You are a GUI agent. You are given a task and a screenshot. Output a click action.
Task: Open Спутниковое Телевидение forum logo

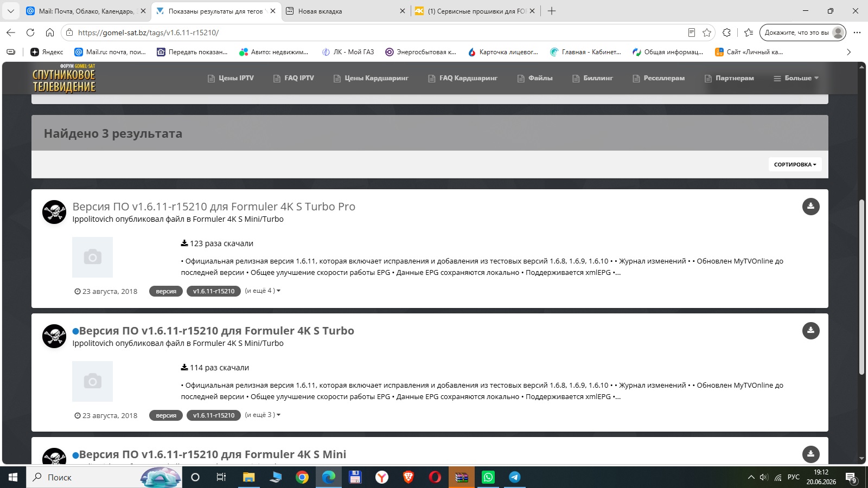click(x=64, y=78)
